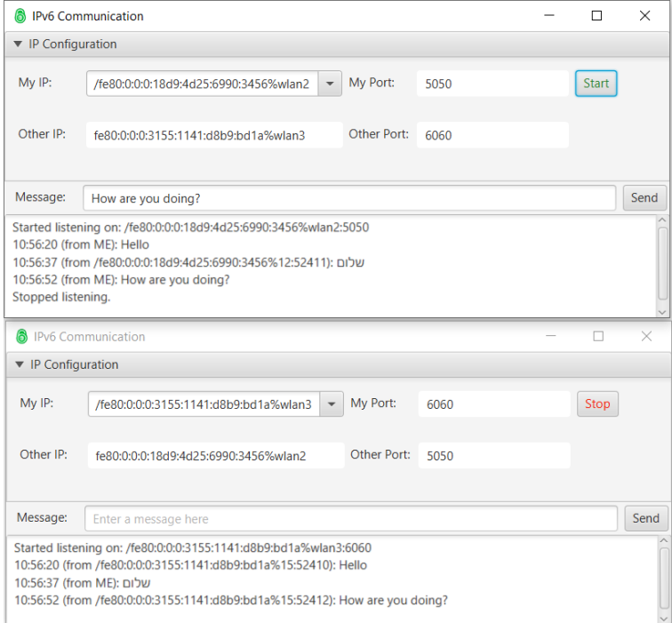Click top log scrollbar down arrow
The width and height of the screenshot is (672, 623).
coord(662,312)
